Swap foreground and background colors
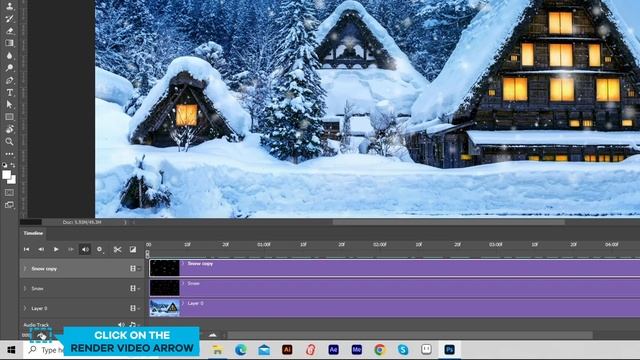The height and width of the screenshot is (360, 640). pos(13,165)
